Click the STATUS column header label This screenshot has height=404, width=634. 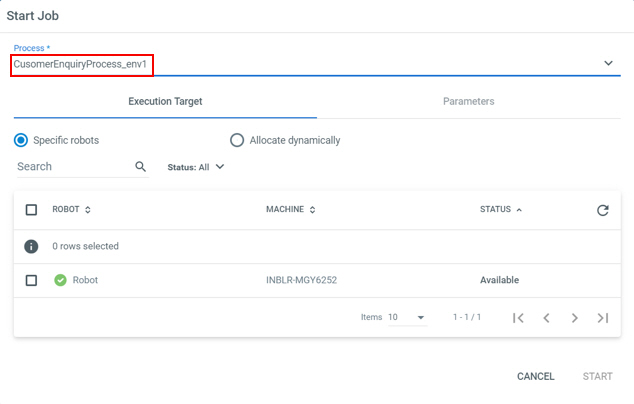point(495,209)
